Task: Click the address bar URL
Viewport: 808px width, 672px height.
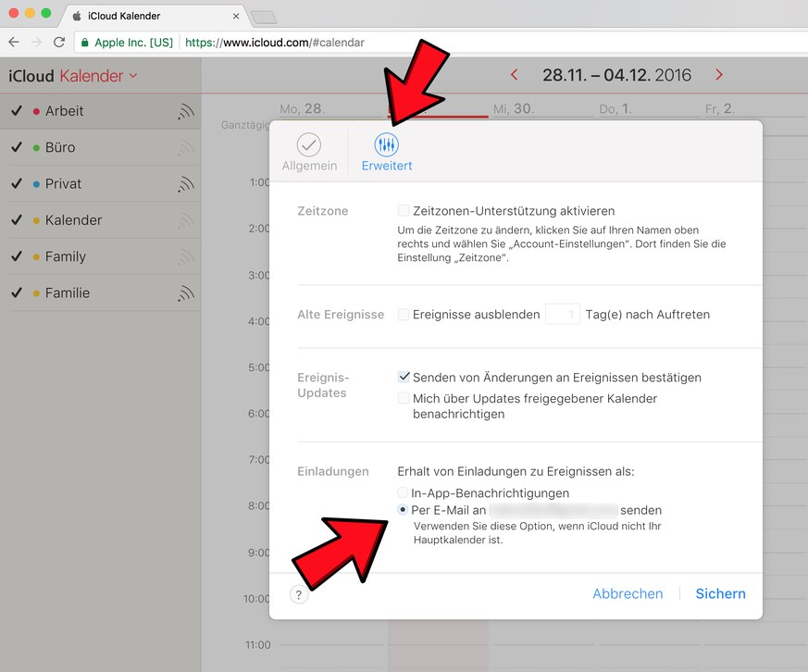Action: coord(274,43)
